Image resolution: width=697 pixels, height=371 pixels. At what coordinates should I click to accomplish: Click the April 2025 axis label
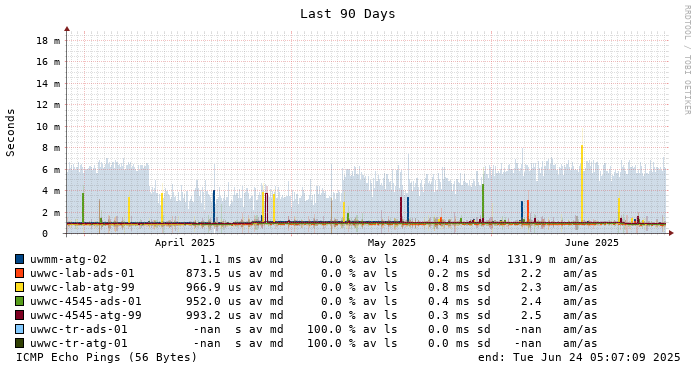tap(184, 243)
